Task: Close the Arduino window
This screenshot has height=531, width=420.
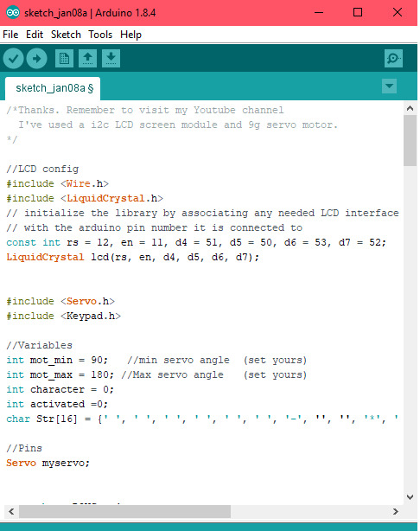Action: [398, 13]
